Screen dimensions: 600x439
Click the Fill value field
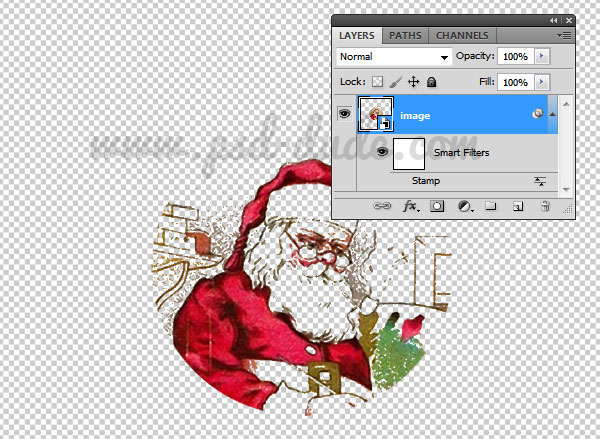[515, 82]
